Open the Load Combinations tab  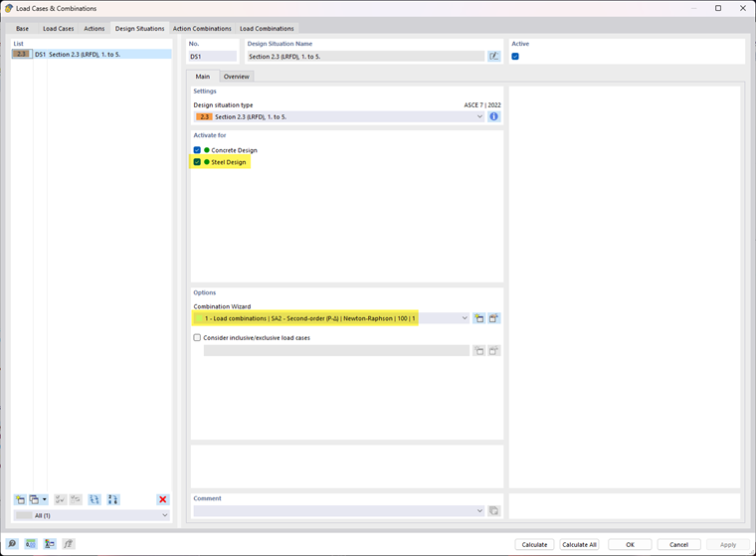267,29
